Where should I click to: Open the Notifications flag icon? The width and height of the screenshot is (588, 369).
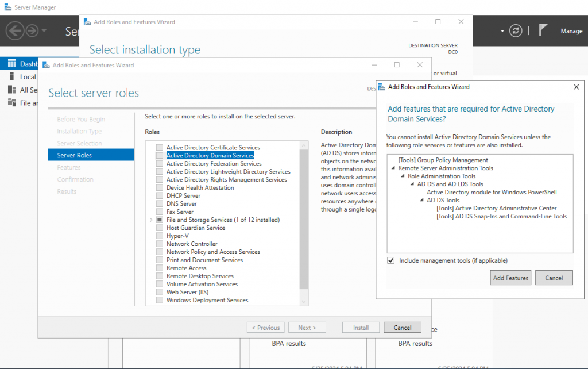coord(543,30)
